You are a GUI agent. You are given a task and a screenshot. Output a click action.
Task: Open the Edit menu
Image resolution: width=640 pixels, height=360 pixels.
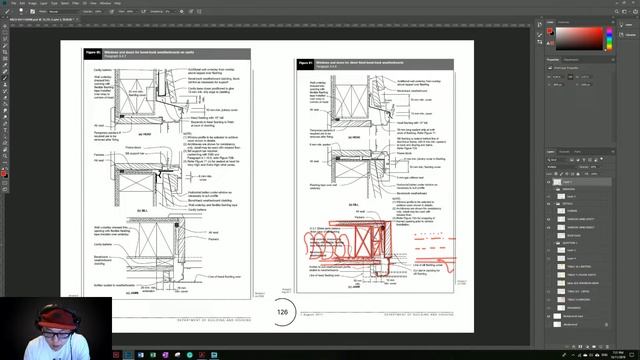22,3
